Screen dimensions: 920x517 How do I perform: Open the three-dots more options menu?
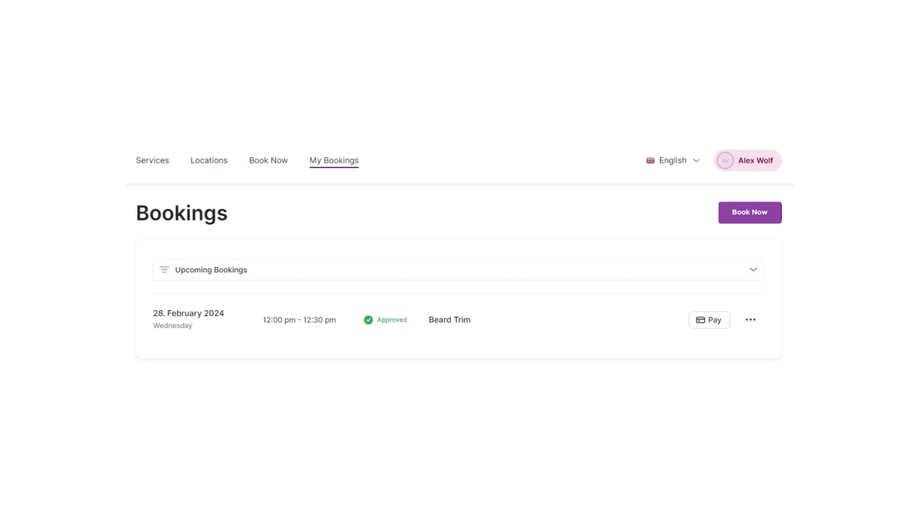751,320
